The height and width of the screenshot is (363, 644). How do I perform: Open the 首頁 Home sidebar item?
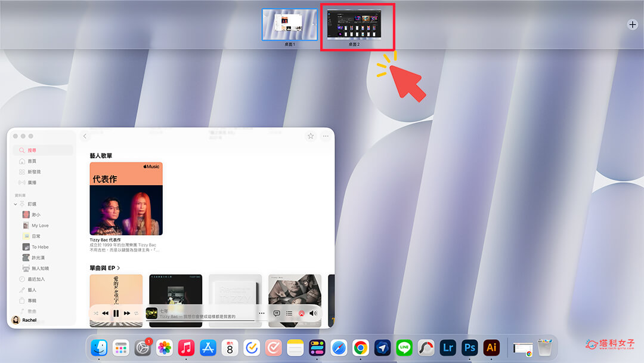[x=32, y=161]
